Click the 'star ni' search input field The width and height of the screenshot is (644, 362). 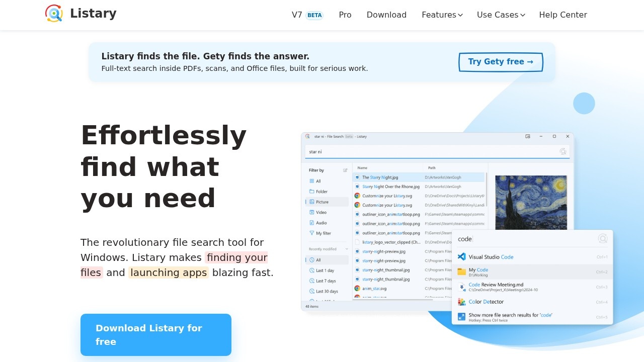click(x=437, y=152)
